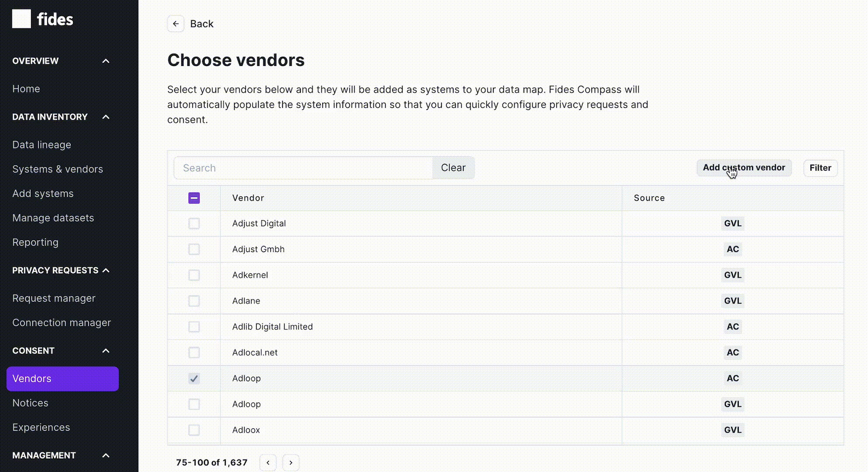Click AC badge in Adjust Gmbh row
The image size is (868, 472).
[x=733, y=249]
